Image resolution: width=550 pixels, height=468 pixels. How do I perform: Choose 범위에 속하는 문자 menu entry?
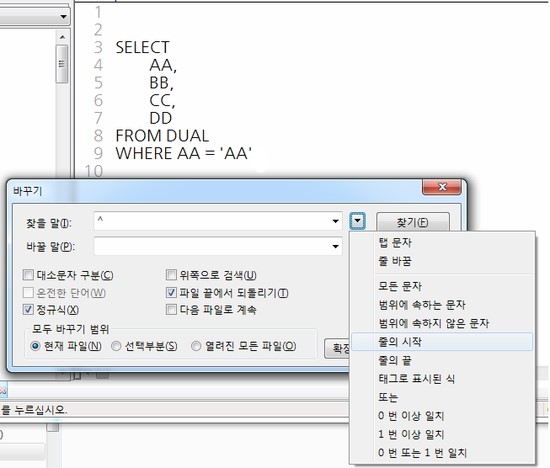(x=442, y=305)
